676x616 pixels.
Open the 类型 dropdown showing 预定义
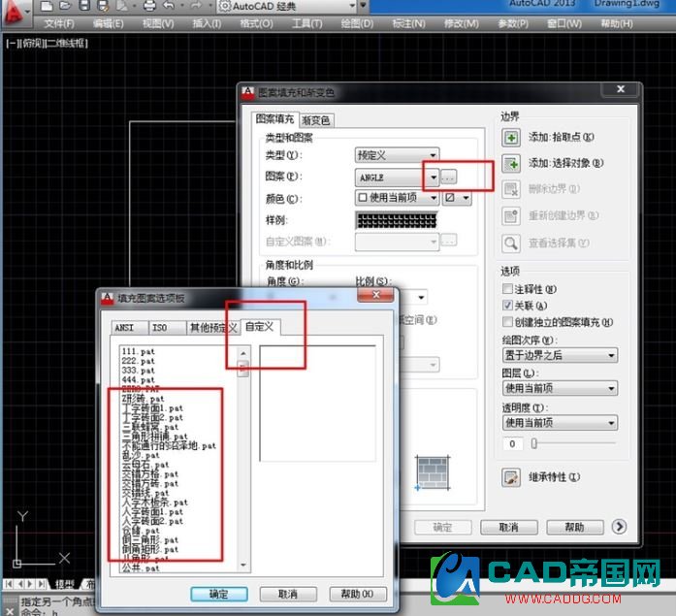click(397, 155)
